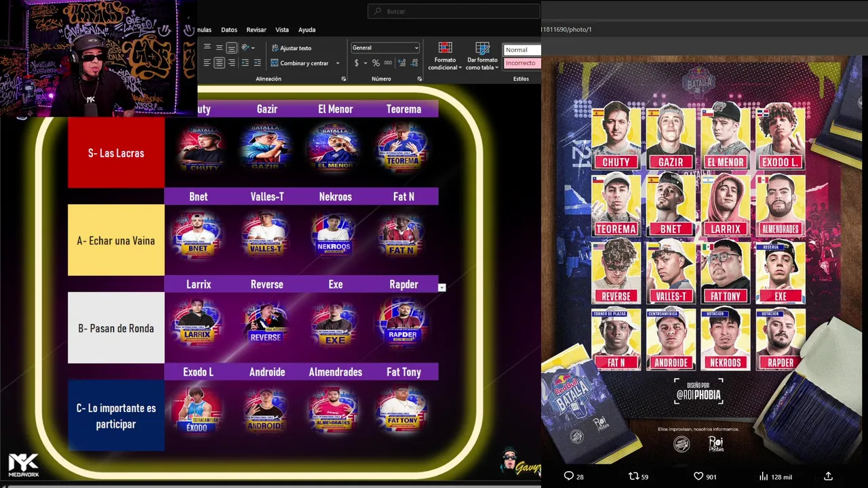This screenshot has height=488, width=868.
Task: Expand the Combinar y centrar dropdown arrow
Action: pos(337,63)
